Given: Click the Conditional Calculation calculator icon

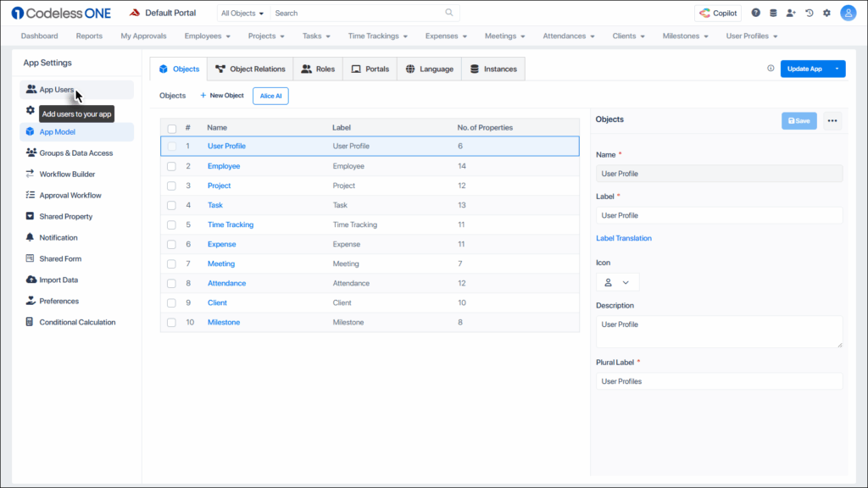Looking at the screenshot, I should tap(30, 321).
